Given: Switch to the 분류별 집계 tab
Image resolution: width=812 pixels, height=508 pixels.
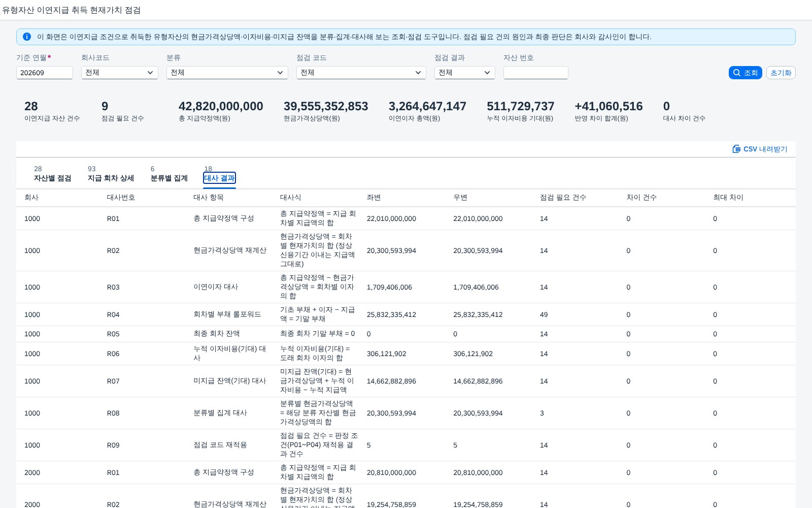Looking at the screenshot, I should (x=169, y=178).
